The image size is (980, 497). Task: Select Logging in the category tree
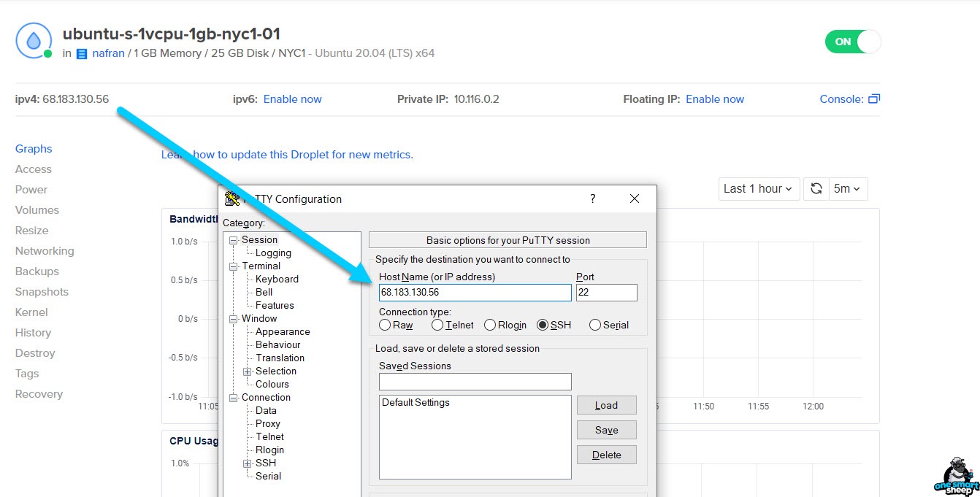point(273,253)
